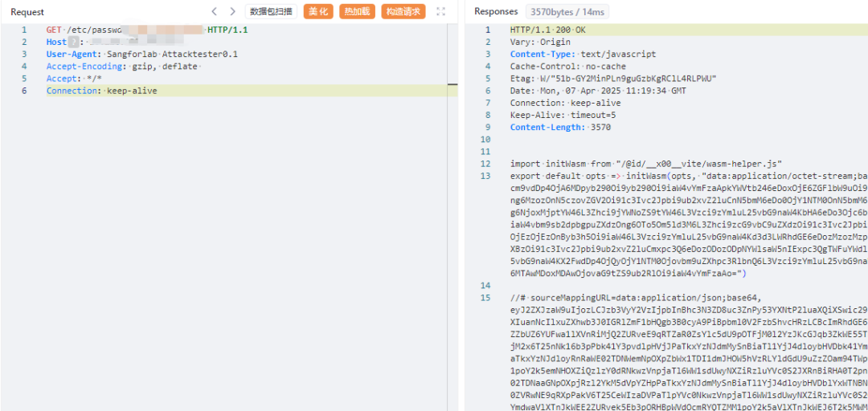Select the Responses panel title
This screenshot has height=411, width=868.
click(496, 11)
